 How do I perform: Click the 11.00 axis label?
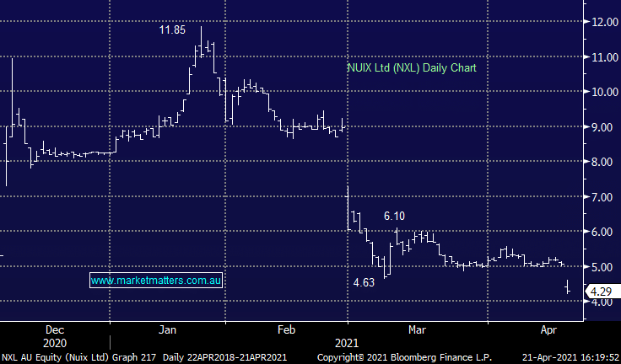click(605, 57)
